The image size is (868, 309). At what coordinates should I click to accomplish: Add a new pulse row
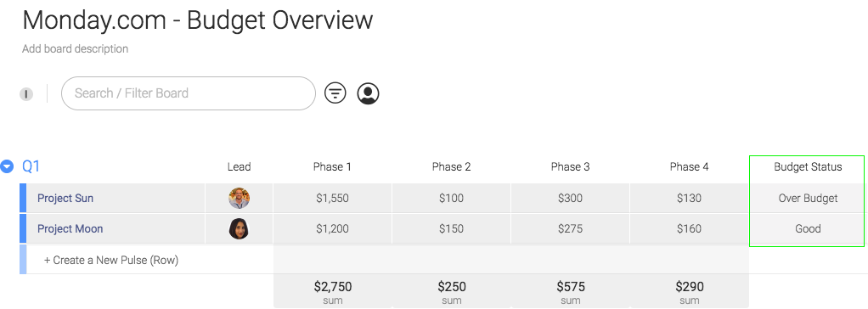tap(111, 260)
